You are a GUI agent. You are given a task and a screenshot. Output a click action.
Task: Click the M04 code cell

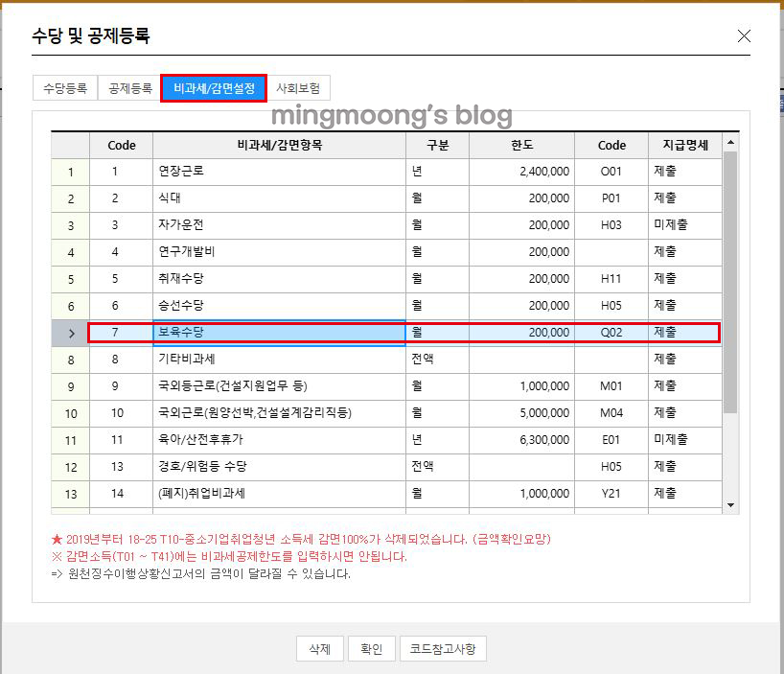[611, 413]
